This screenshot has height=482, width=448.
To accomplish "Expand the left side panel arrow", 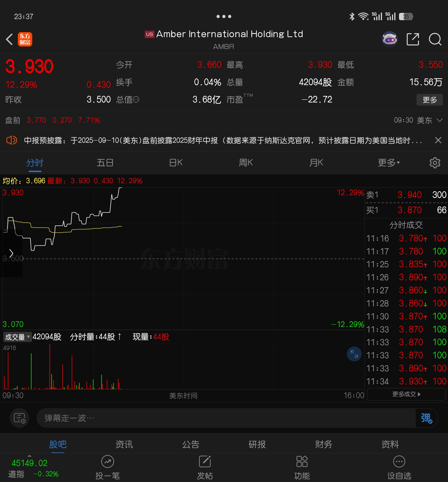I will point(11,253).
